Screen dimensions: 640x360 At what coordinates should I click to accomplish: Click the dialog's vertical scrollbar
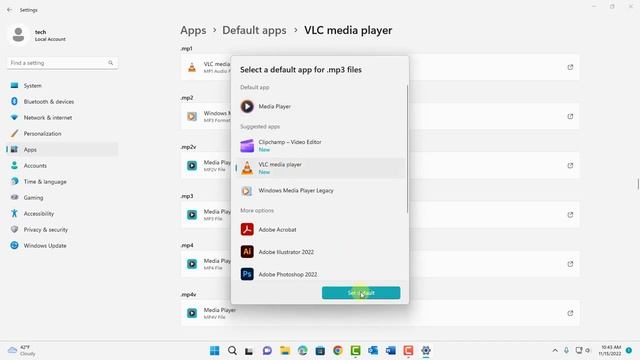(407, 149)
